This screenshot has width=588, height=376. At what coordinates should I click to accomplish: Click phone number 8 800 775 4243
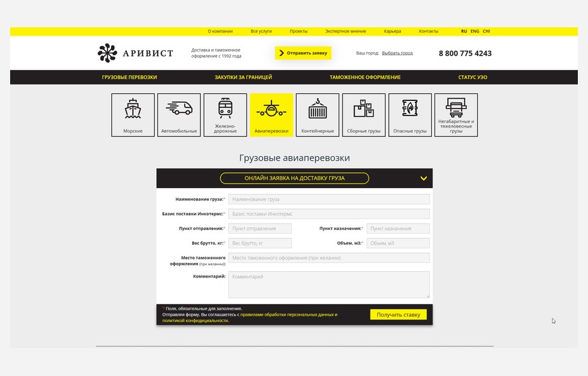tap(465, 53)
